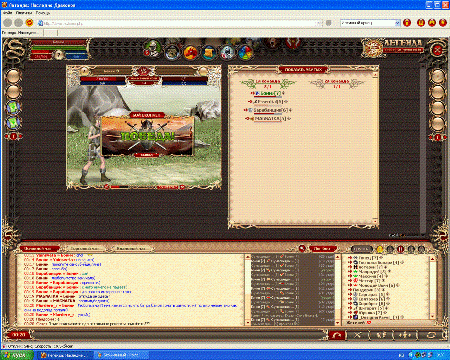The image size is (450, 360).
Task: Open the hooded character portrait icon
Action: click(x=172, y=52)
